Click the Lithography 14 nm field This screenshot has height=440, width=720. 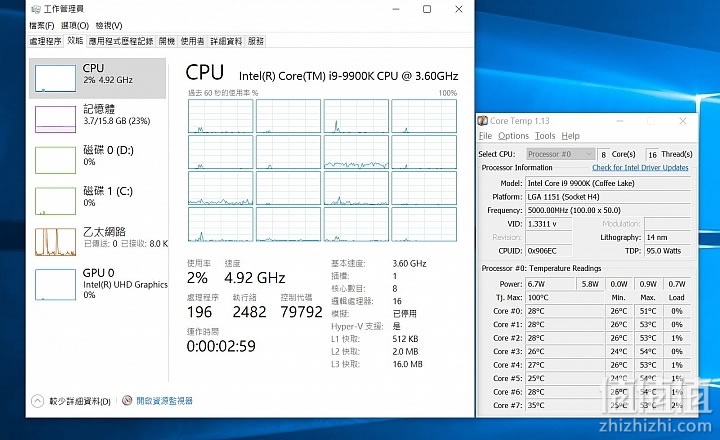click(x=668, y=237)
